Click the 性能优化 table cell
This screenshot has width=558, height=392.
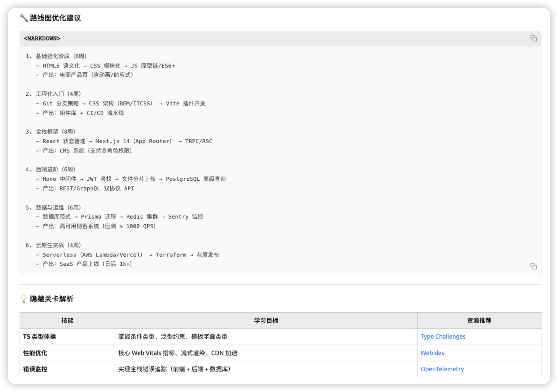click(35, 353)
